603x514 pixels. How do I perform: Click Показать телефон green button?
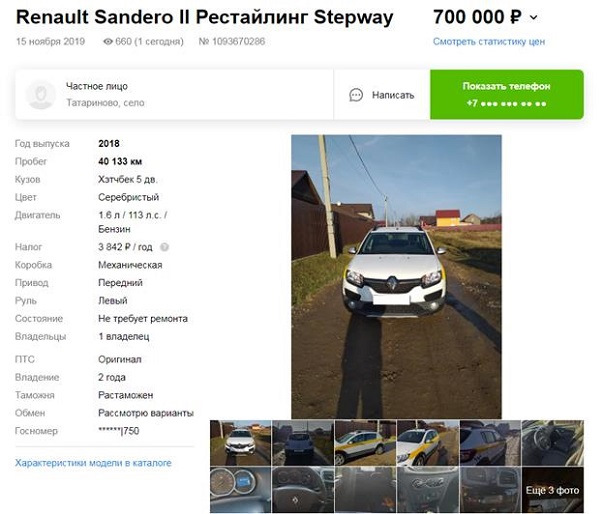point(506,94)
